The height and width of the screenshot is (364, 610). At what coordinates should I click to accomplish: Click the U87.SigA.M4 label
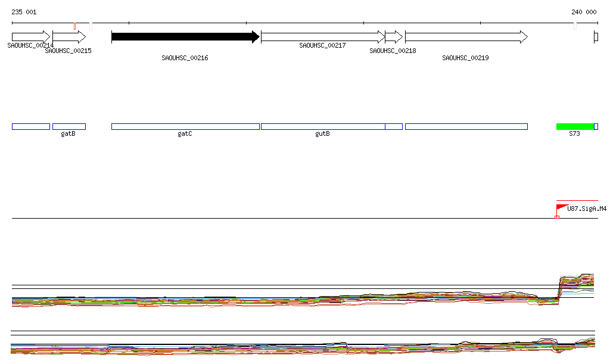[x=587, y=209]
